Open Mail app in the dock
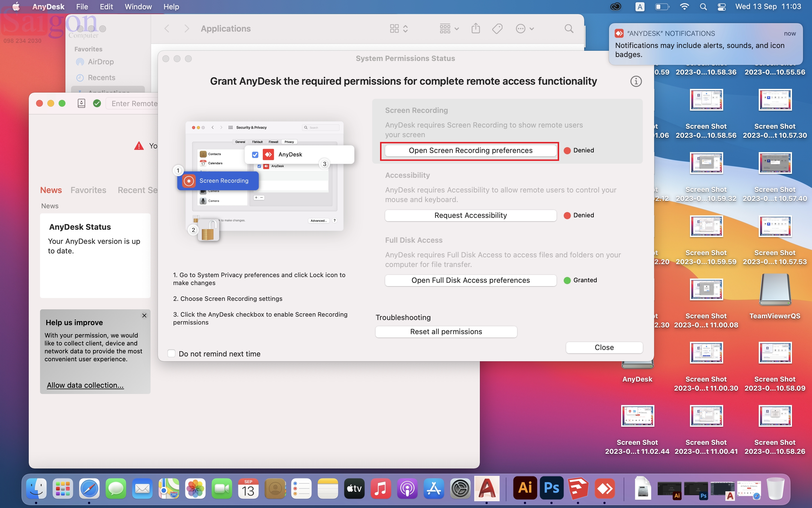 (142, 489)
